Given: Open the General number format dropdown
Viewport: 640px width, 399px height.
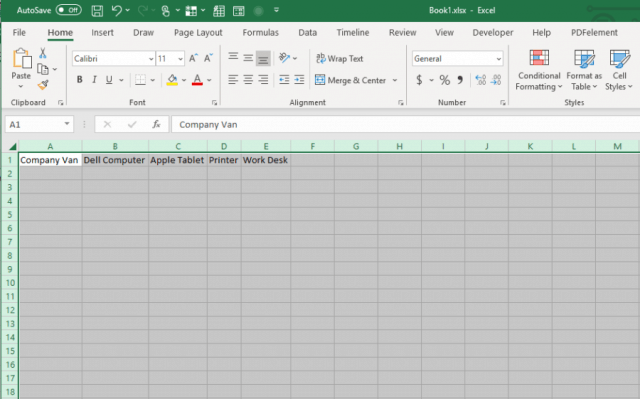Looking at the screenshot, I should click(498, 59).
